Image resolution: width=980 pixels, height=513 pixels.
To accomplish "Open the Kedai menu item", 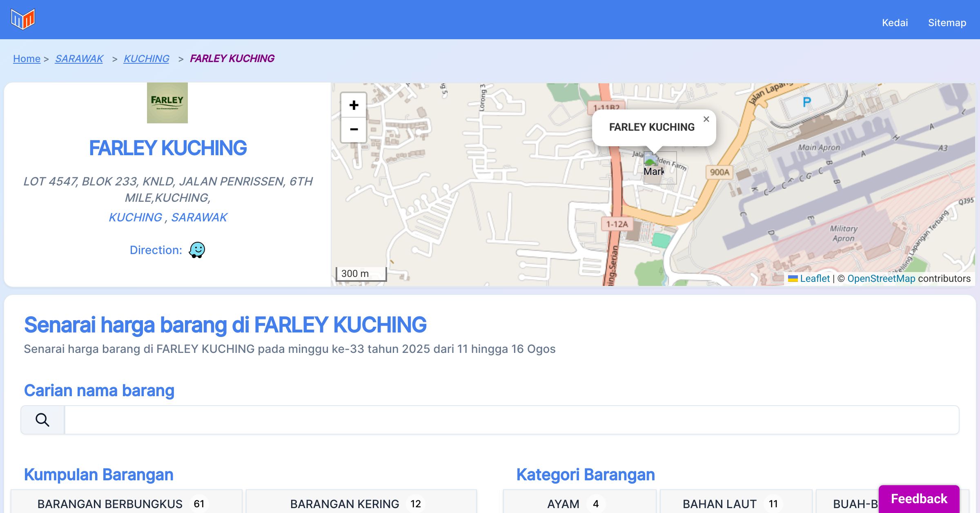I will pyautogui.click(x=895, y=22).
